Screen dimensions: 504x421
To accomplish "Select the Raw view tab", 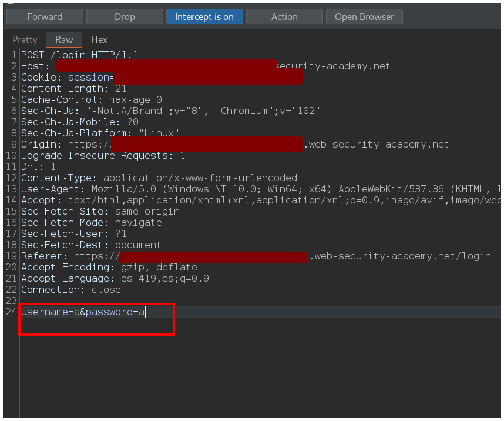I will pos(64,39).
